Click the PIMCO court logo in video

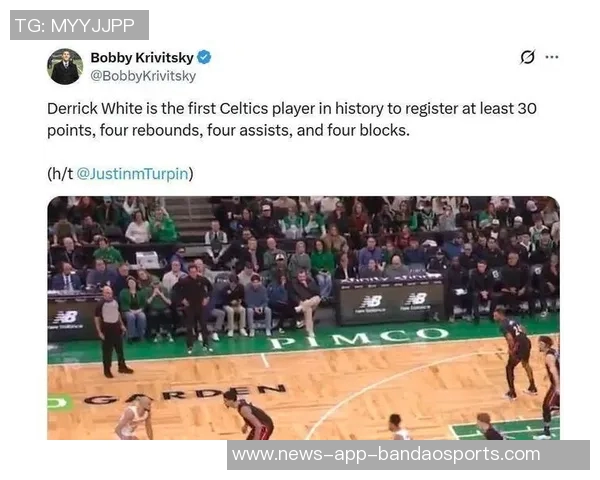click(359, 337)
